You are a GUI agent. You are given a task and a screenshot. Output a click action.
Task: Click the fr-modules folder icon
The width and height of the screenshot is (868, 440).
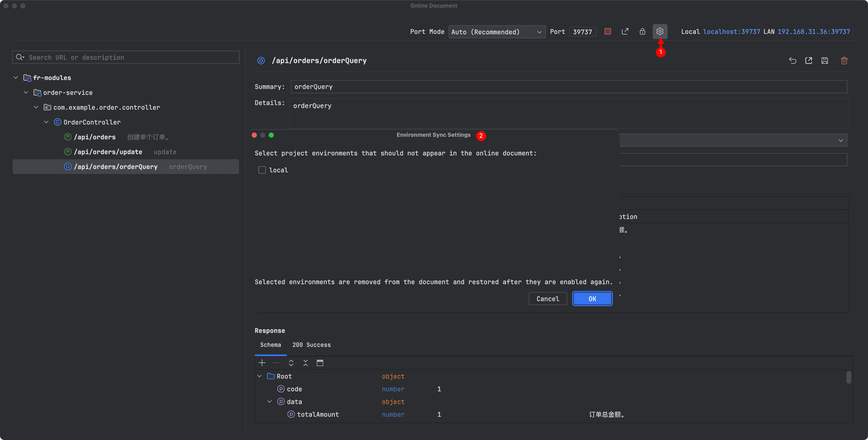[27, 78]
